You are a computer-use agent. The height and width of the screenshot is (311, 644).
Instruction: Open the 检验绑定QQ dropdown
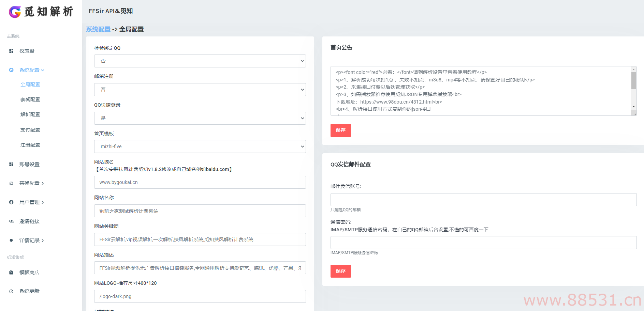200,61
